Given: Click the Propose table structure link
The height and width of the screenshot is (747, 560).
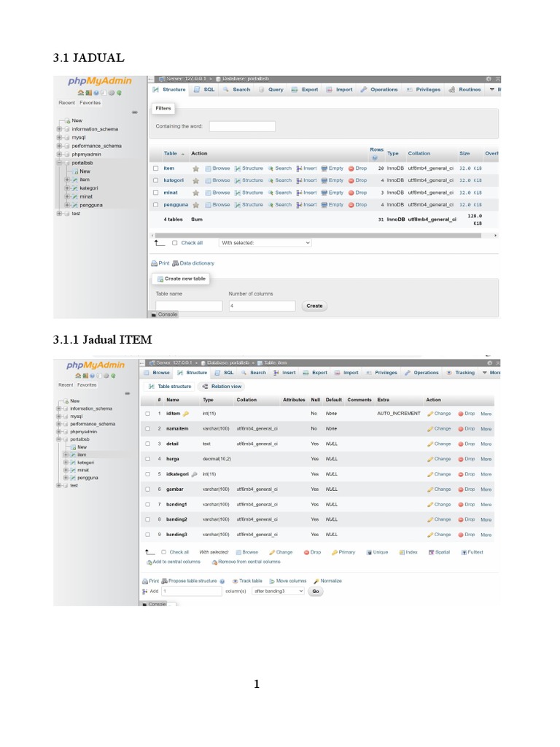Looking at the screenshot, I should pyautogui.click(x=190, y=581).
